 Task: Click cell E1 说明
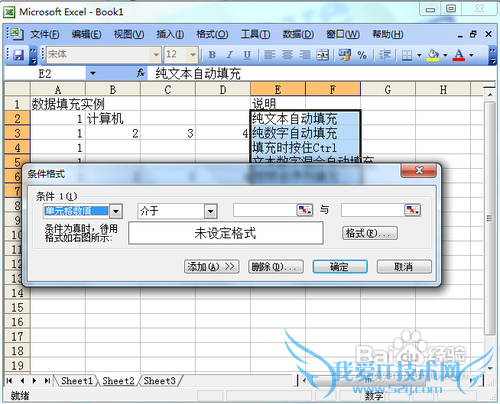[x=278, y=104]
